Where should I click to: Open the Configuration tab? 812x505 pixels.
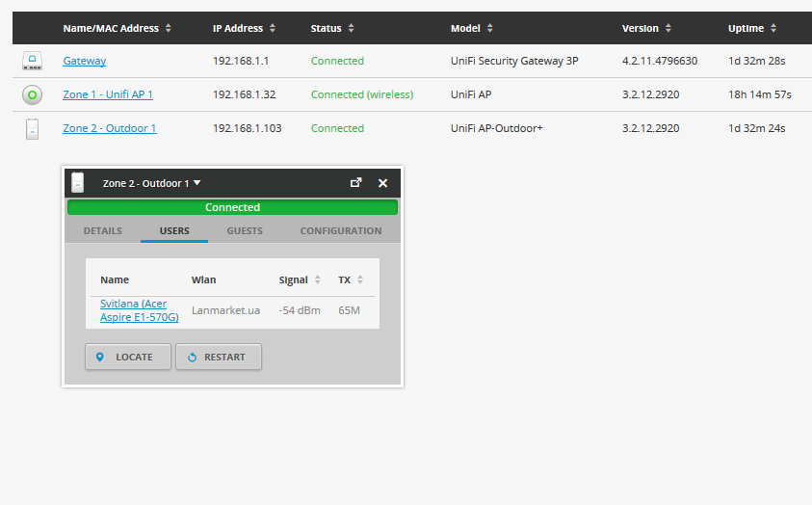point(340,231)
